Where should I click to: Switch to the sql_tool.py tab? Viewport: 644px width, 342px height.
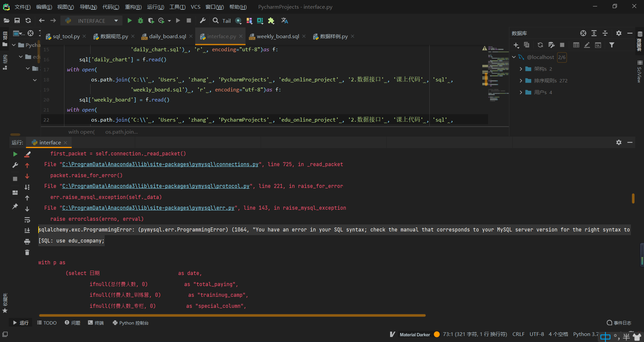pyautogui.click(x=66, y=37)
